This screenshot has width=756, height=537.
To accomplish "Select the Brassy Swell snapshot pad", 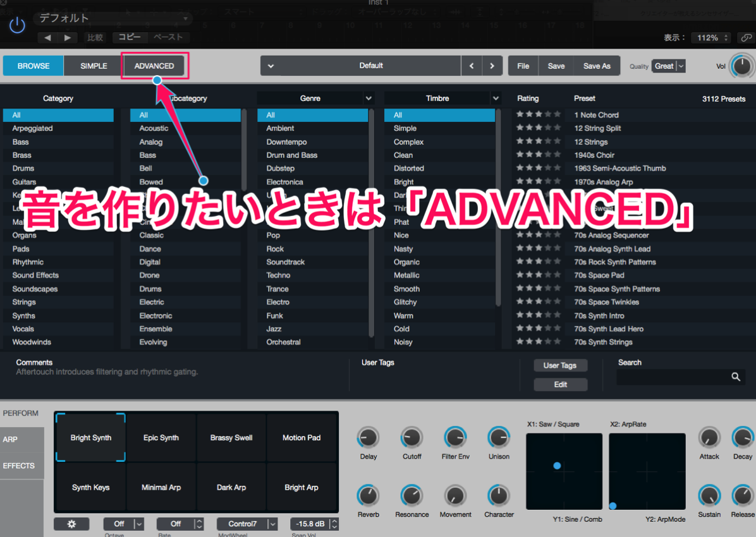I will point(231,437).
